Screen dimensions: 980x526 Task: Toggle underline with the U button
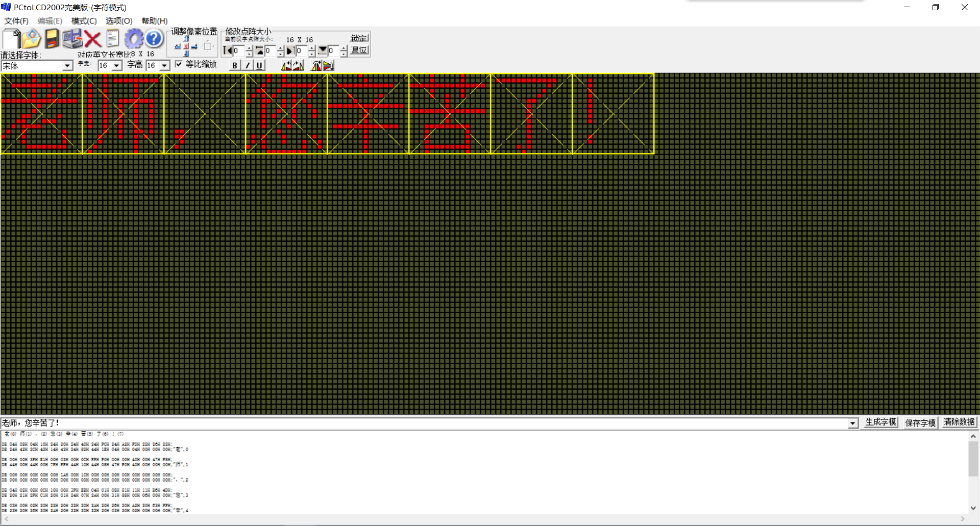point(259,65)
